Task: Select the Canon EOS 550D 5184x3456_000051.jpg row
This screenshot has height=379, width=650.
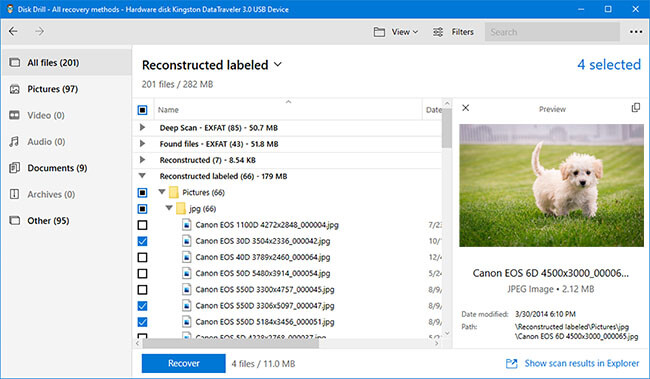Action: 288,322
